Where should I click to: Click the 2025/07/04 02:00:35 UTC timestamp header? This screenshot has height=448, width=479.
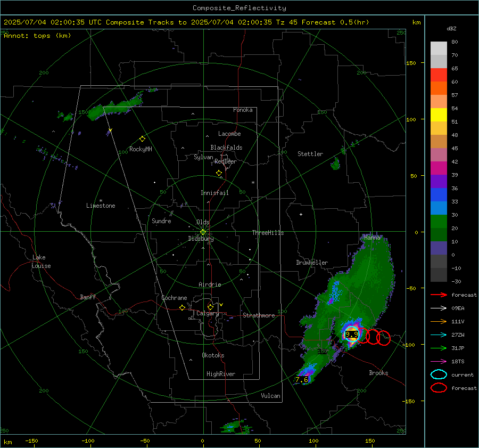pos(53,22)
